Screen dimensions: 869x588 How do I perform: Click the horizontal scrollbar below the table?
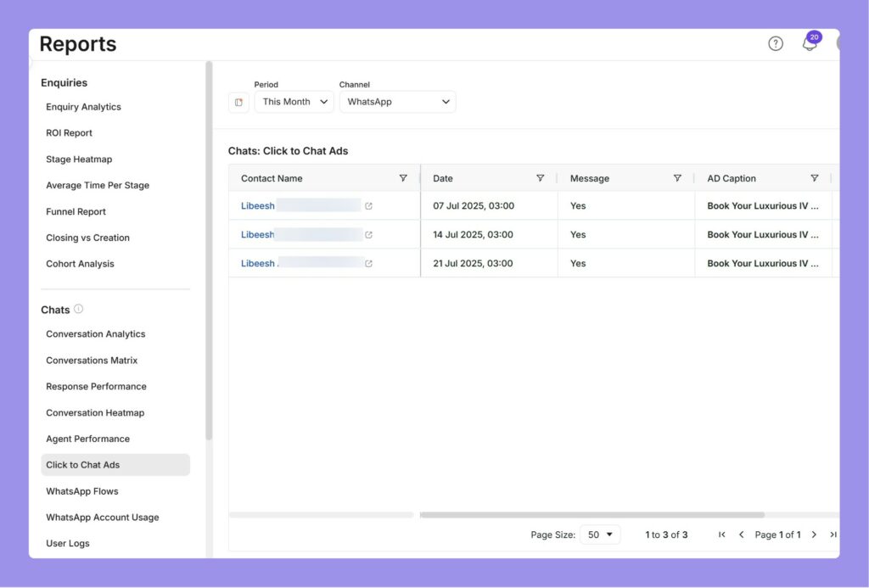[594, 514]
